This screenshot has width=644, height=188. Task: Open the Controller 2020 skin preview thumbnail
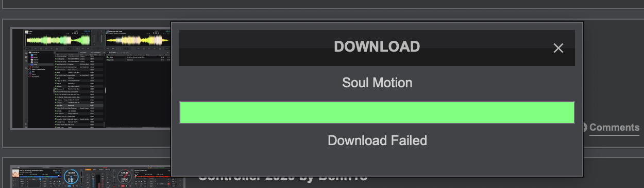click(x=91, y=177)
